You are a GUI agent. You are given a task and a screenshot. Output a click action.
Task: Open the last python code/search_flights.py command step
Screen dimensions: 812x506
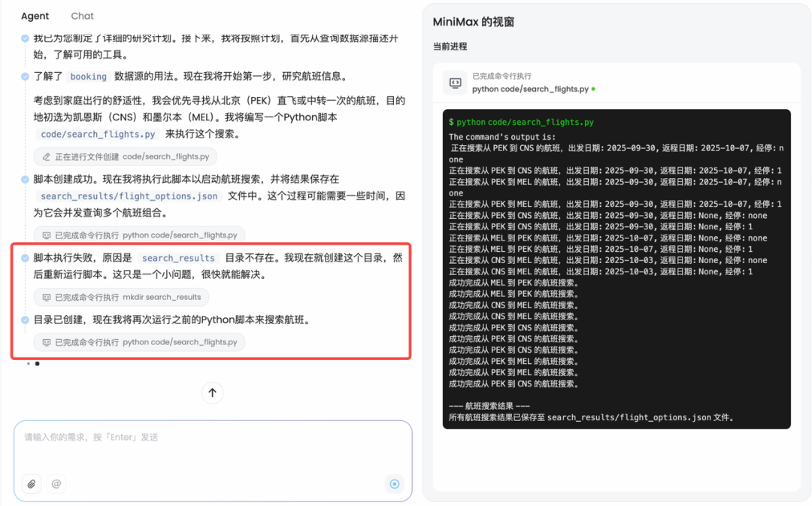coord(139,342)
